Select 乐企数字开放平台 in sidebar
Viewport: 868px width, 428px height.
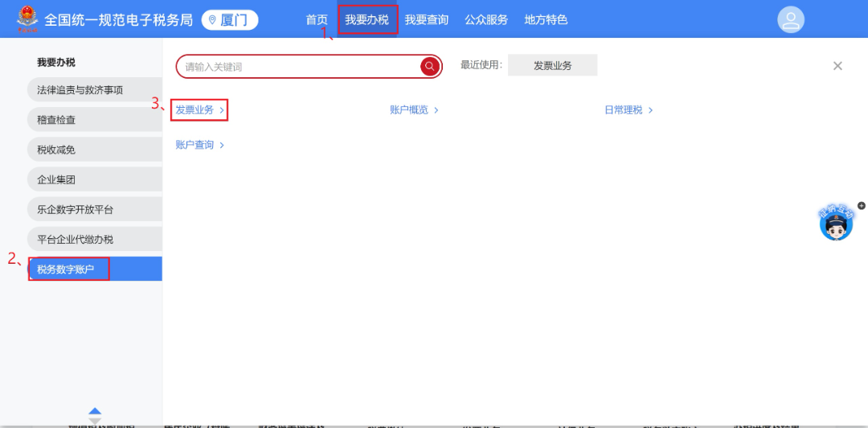click(95, 209)
